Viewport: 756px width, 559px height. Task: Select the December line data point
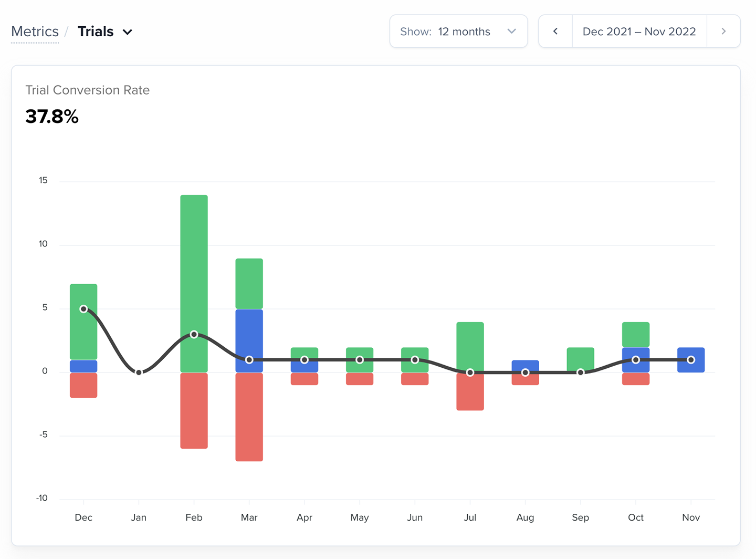(83, 309)
